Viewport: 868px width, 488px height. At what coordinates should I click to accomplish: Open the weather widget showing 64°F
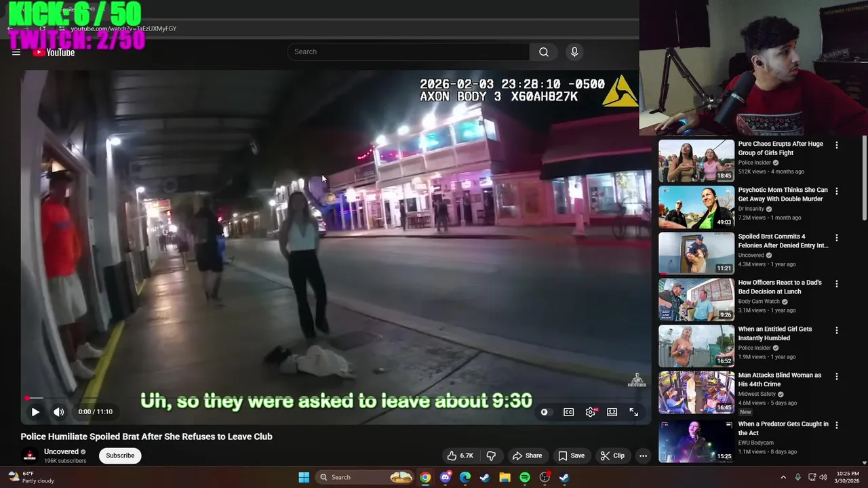[x=31, y=477]
